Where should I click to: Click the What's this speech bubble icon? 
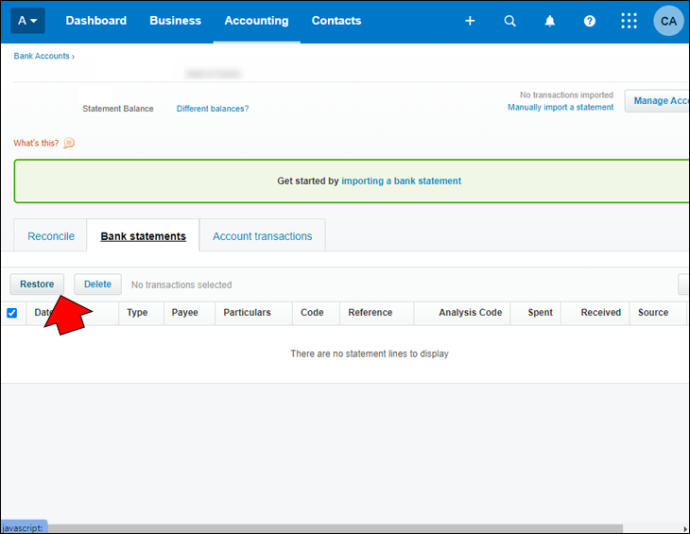point(69,143)
